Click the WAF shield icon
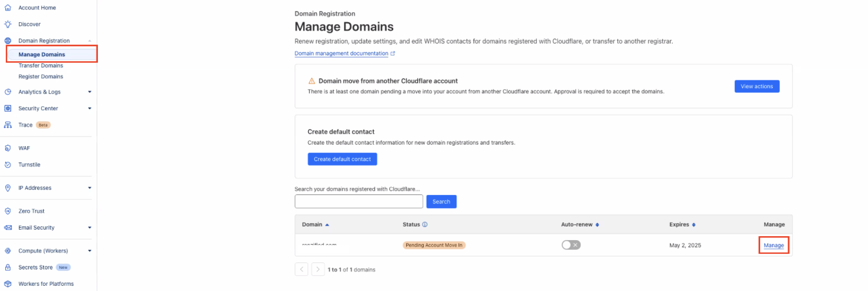 (x=8, y=148)
